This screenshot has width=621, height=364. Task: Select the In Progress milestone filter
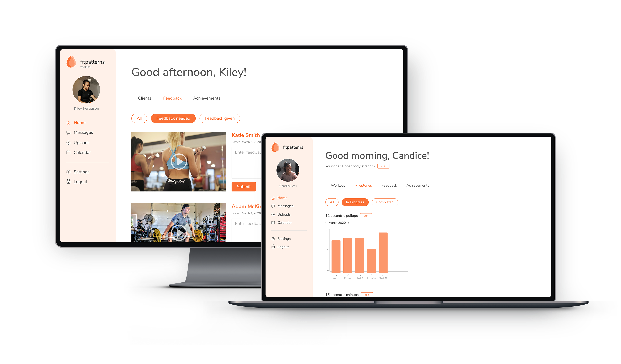pos(356,202)
